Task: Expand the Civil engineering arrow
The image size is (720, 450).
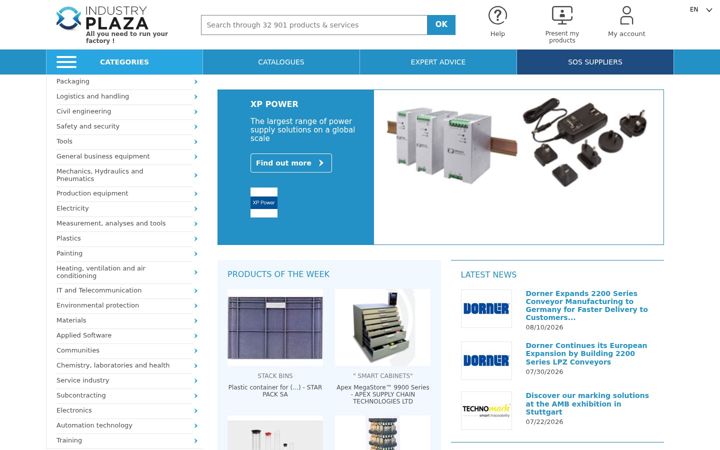Action: tap(196, 112)
